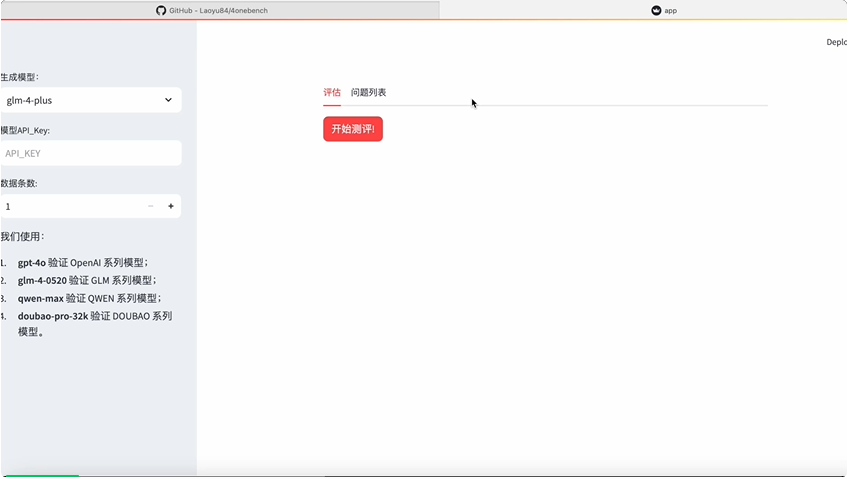Image resolution: width=854 pixels, height=479 pixels.
Task: Click the qwen-max list item text
Action: 89,299
